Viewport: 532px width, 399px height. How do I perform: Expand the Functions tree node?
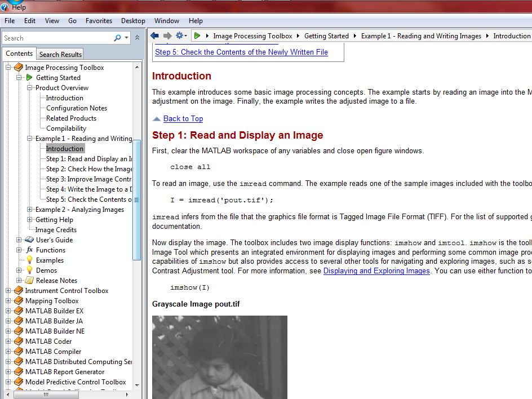19,250
